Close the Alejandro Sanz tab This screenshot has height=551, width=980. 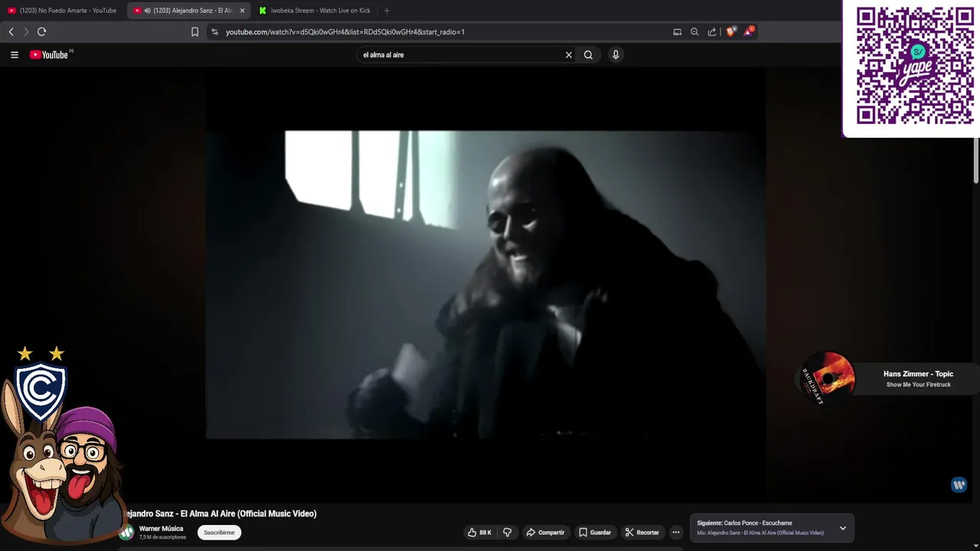pyautogui.click(x=242, y=11)
